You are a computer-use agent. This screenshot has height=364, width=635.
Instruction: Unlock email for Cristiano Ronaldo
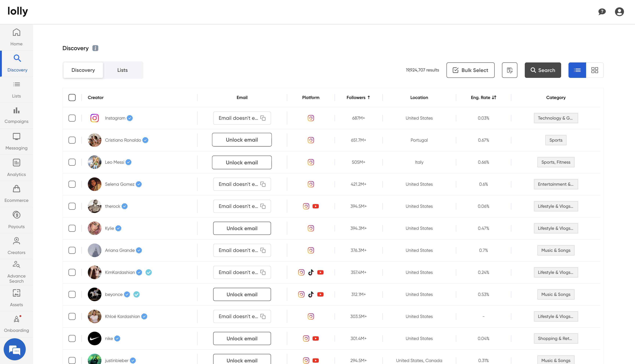tap(242, 140)
